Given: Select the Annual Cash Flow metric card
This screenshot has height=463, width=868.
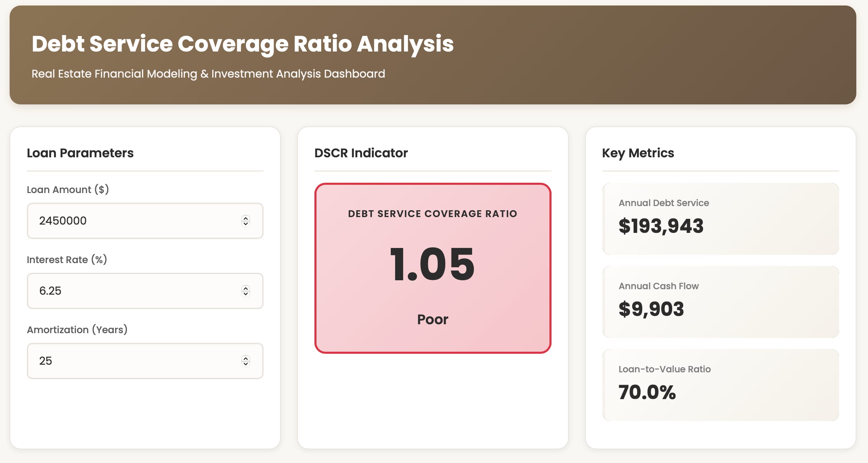Looking at the screenshot, I should click(721, 302).
